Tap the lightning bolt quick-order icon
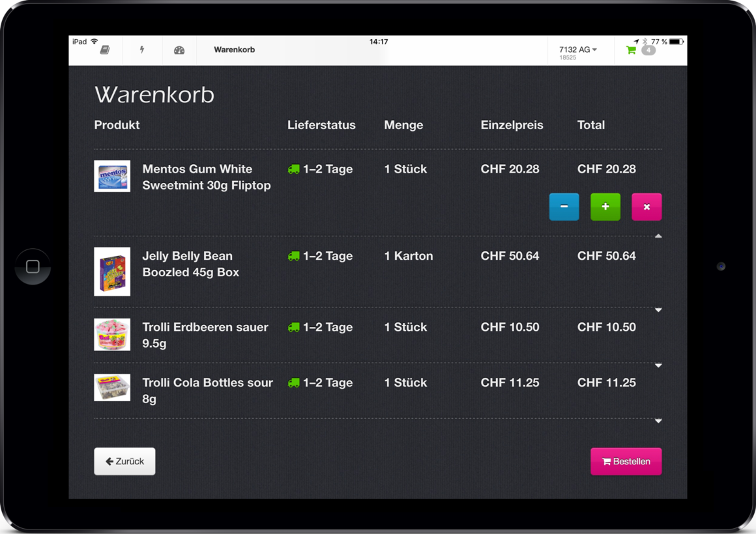The width and height of the screenshot is (756, 534). coord(142,49)
